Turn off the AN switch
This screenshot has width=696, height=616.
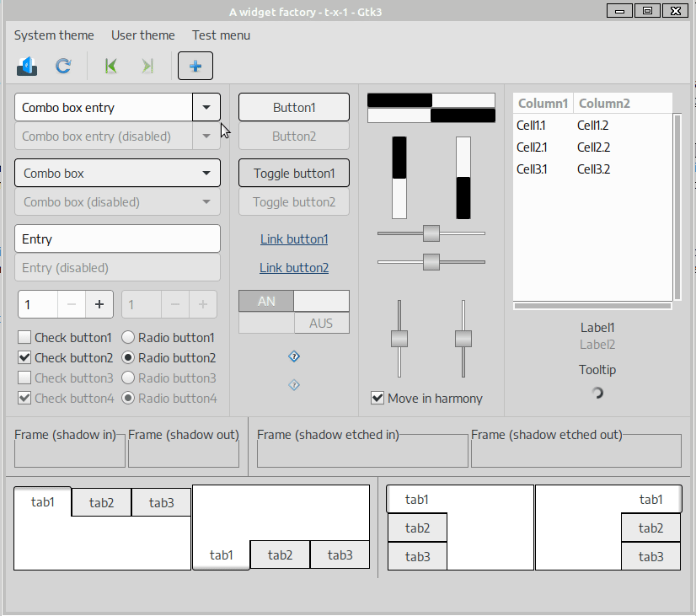coord(294,302)
